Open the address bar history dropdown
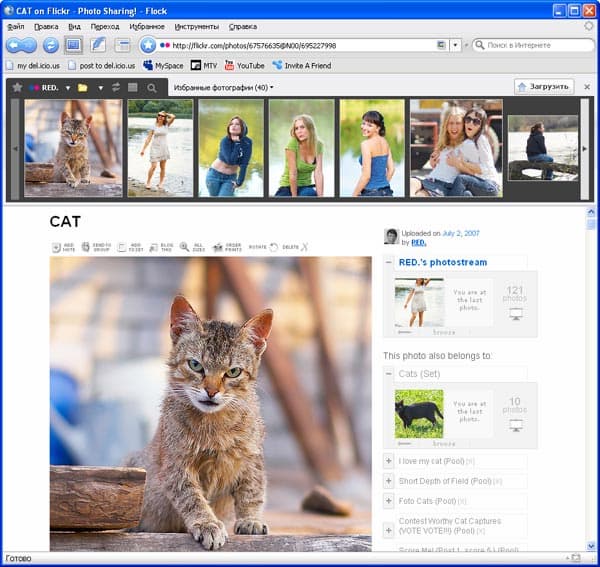Viewport: 600px width, 567px height. pyautogui.click(x=455, y=45)
